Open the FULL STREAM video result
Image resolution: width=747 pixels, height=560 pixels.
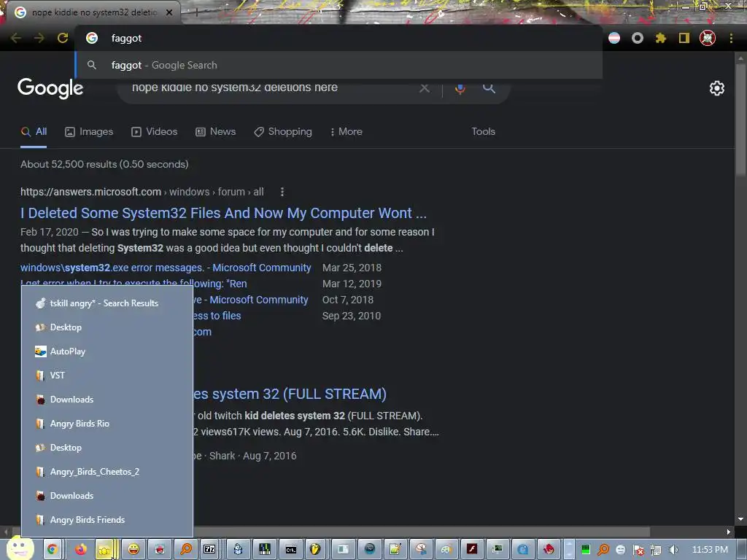[x=290, y=394]
